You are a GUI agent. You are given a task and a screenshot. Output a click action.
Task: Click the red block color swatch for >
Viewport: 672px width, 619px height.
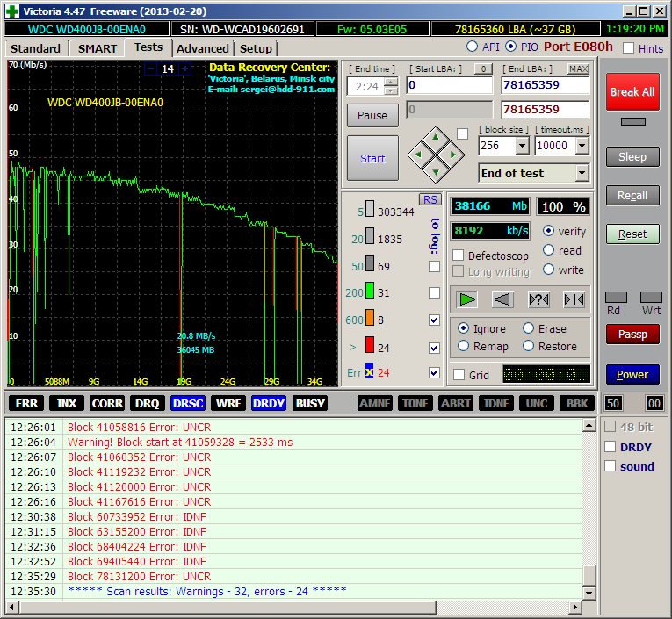[x=370, y=345]
